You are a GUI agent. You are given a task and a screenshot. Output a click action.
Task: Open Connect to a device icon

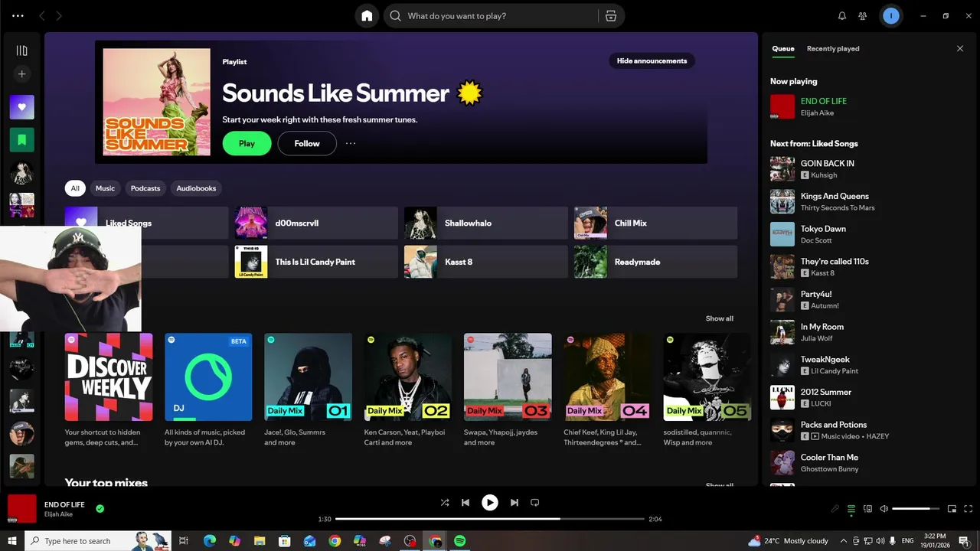[x=867, y=509]
